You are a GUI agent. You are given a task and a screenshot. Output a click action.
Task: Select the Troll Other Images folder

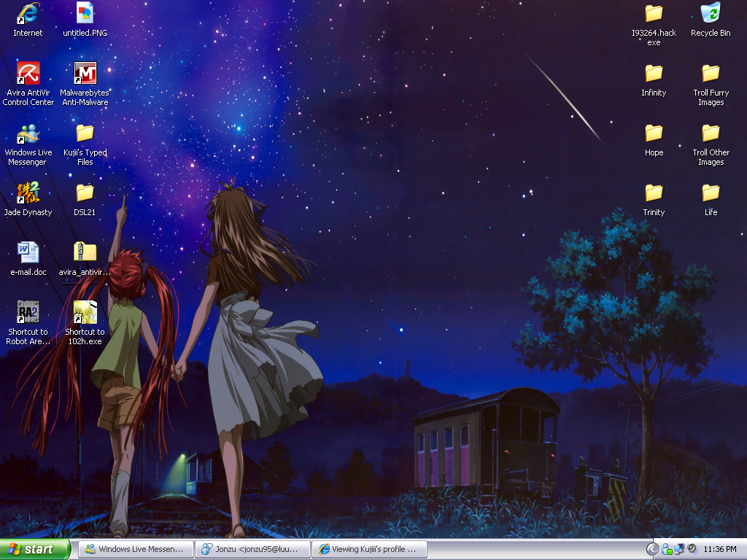point(711,133)
